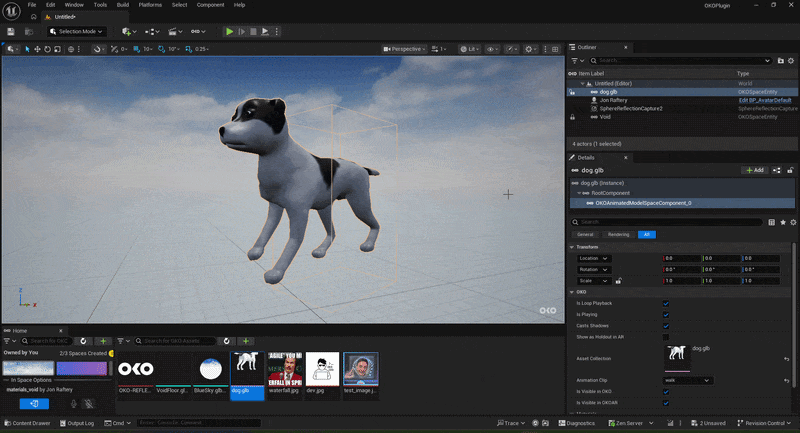
Task: Toggle the microphone icon in Home panel
Action: tap(73, 403)
